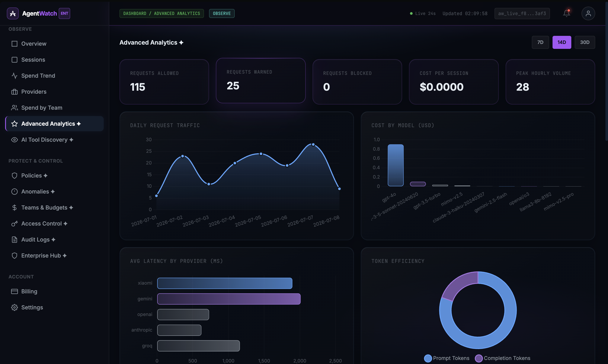This screenshot has width=608, height=364.
Task: Open Teams & Budgets page
Action: 54,208
